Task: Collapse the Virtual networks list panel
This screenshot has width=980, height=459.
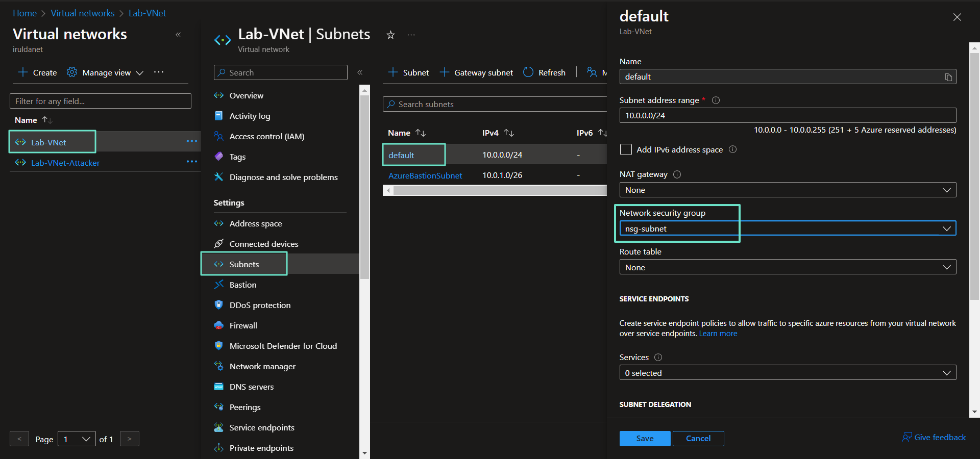Action: click(178, 35)
